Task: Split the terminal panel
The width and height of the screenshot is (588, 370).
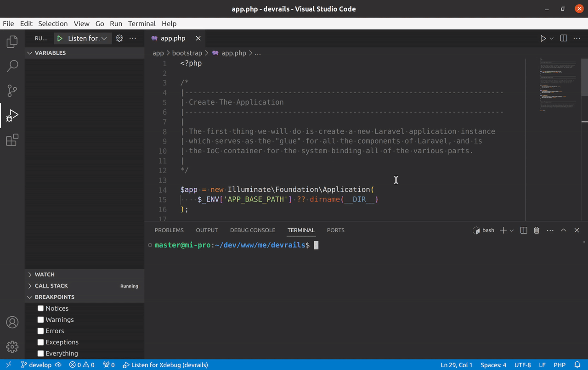Action: click(524, 230)
